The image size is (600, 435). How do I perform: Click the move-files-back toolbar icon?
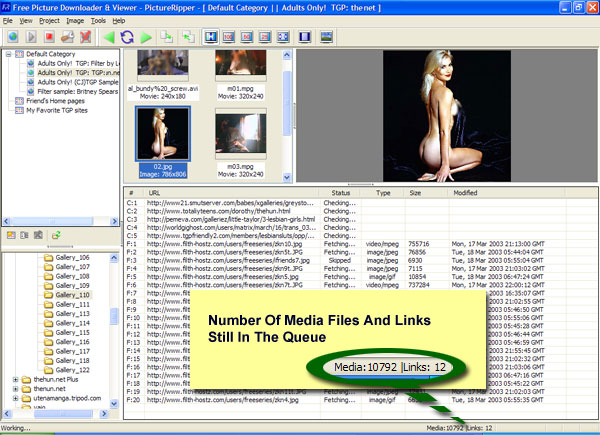[x=188, y=37]
